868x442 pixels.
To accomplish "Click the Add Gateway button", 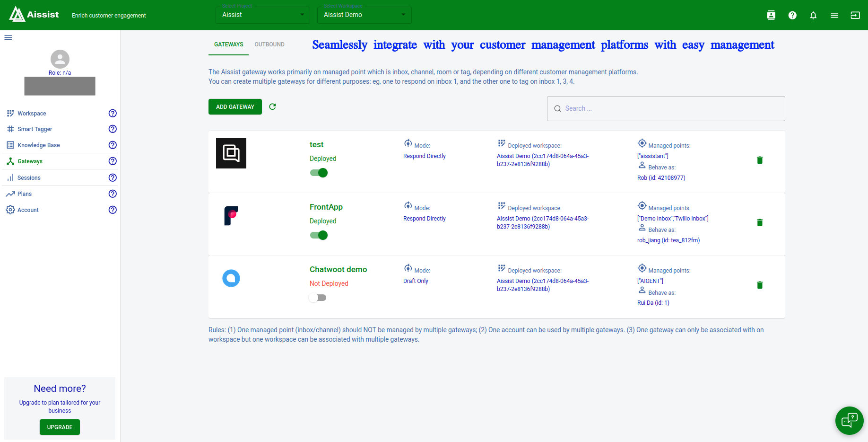I will pyautogui.click(x=235, y=107).
